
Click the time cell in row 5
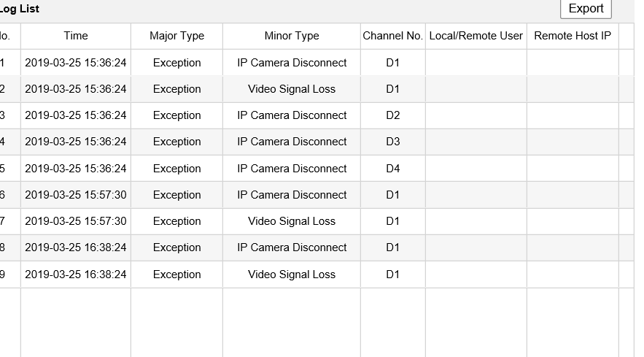pos(76,169)
